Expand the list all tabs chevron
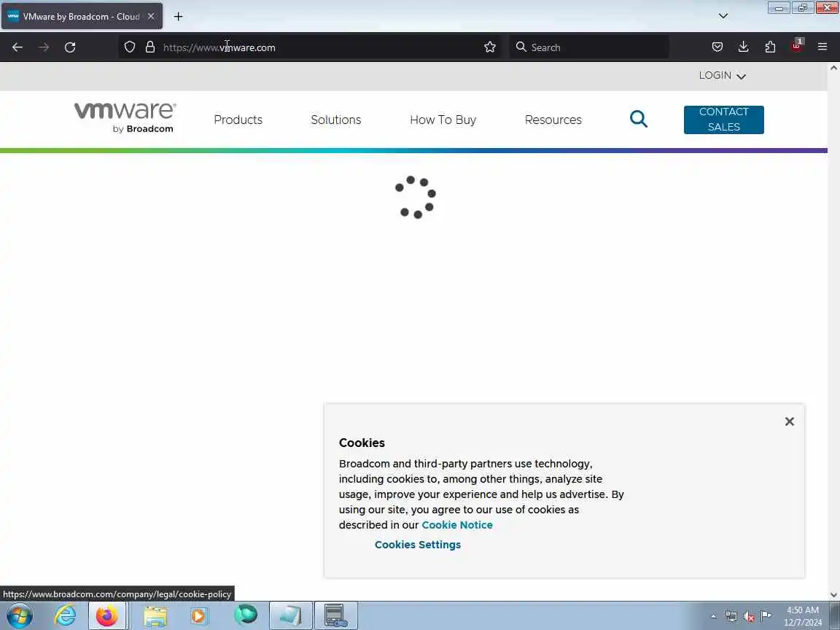840x630 pixels. 723,16
